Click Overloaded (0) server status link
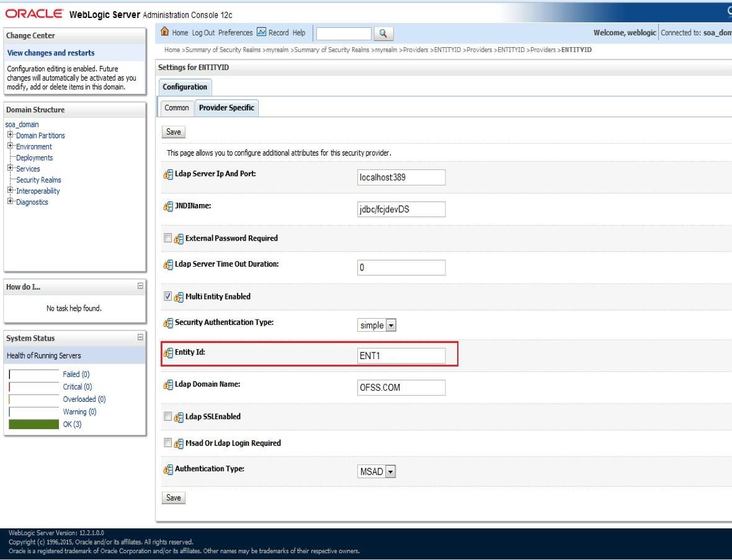This screenshot has width=732, height=560. 84,399
